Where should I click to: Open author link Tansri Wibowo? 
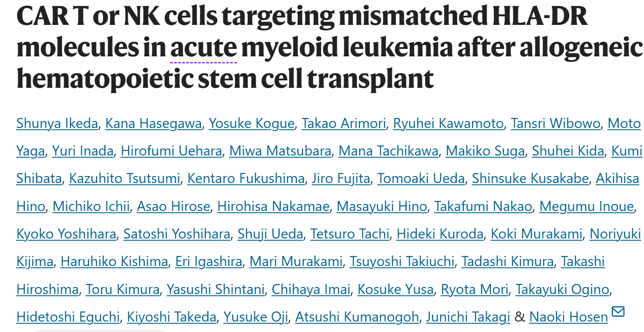(x=556, y=124)
